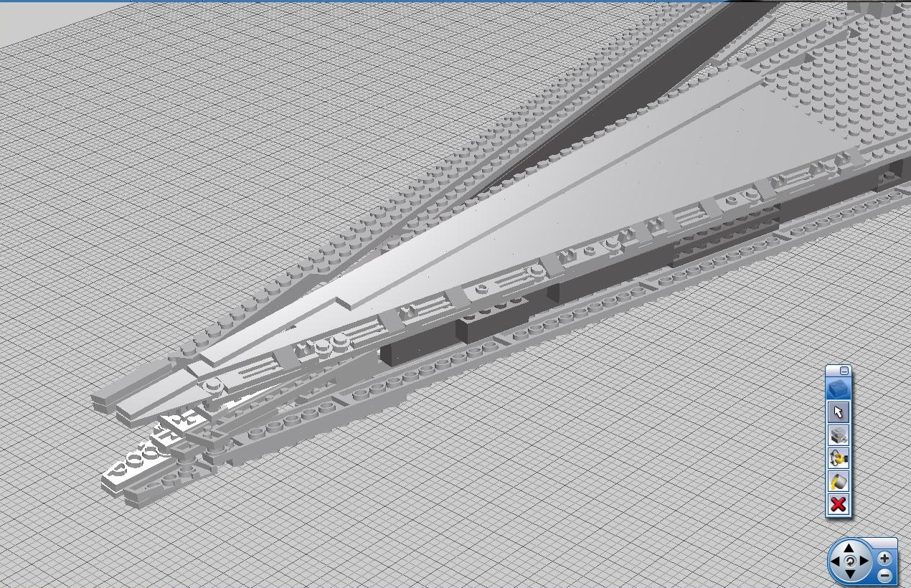The width and height of the screenshot is (911, 588).
Task: Zoom out using the minus button
Action: [x=885, y=574]
